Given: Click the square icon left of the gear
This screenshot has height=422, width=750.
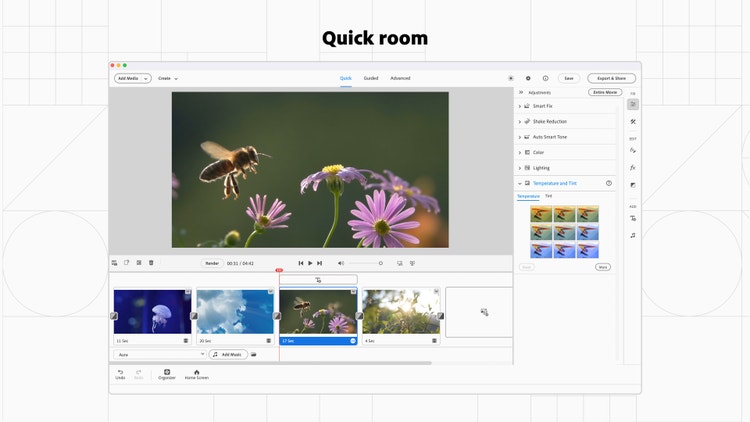Looking at the screenshot, I should [511, 78].
